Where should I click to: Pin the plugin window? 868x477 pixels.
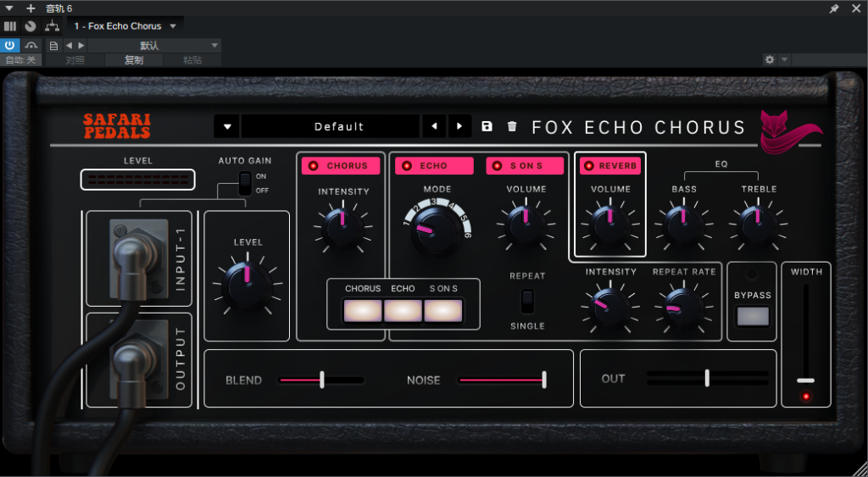[x=834, y=8]
